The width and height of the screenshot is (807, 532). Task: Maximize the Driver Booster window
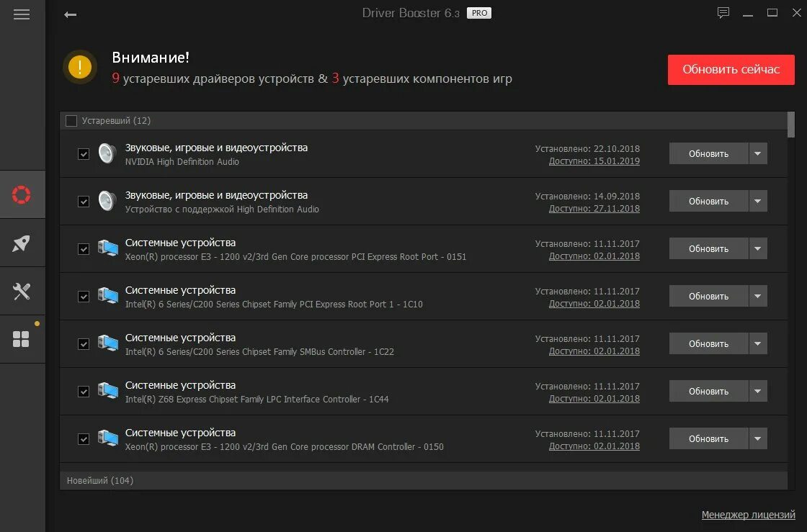tap(772, 13)
